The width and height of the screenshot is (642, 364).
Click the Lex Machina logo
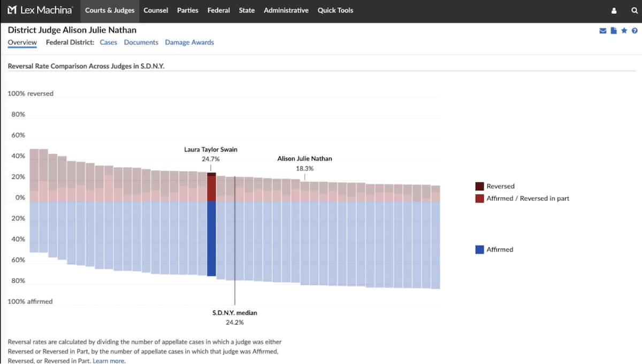pos(40,10)
